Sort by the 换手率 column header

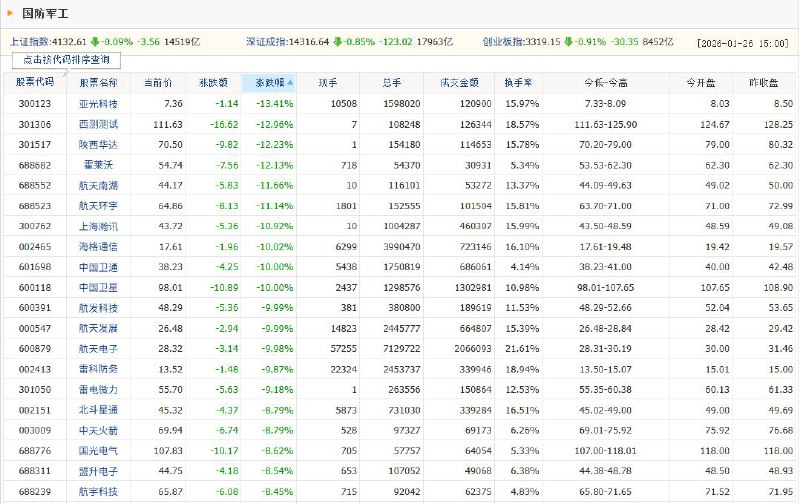518,83
